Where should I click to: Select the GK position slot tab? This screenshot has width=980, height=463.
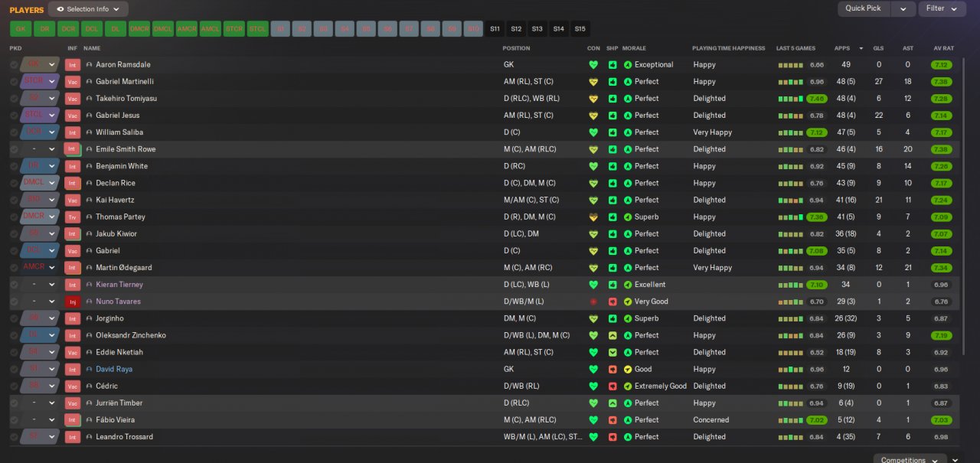21,29
